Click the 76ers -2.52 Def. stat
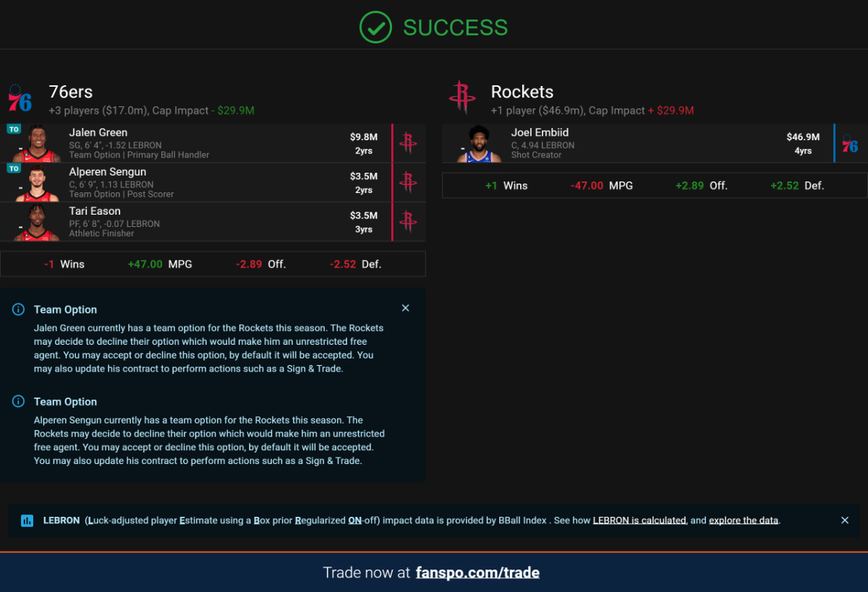 (x=355, y=264)
